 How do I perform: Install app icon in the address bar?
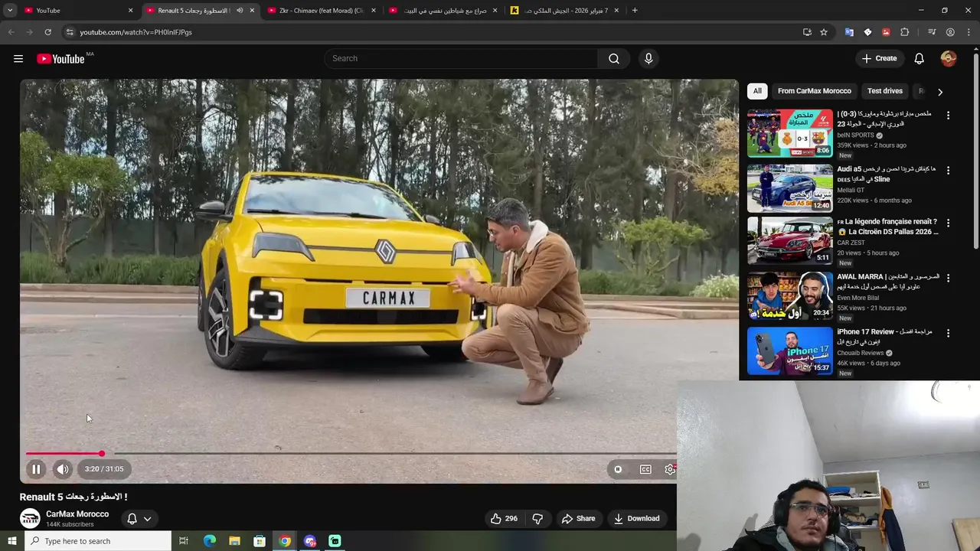click(807, 32)
